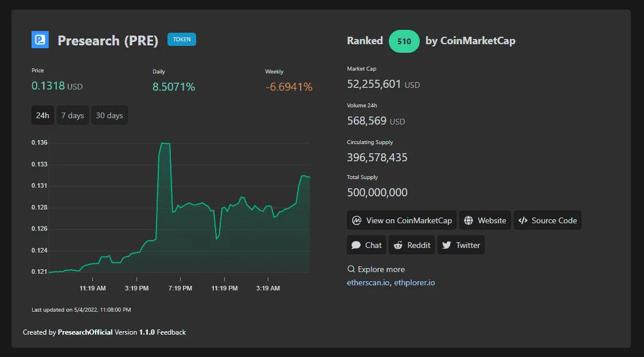Click the 396,578,435 circulating supply value

pyautogui.click(x=377, y=157)
